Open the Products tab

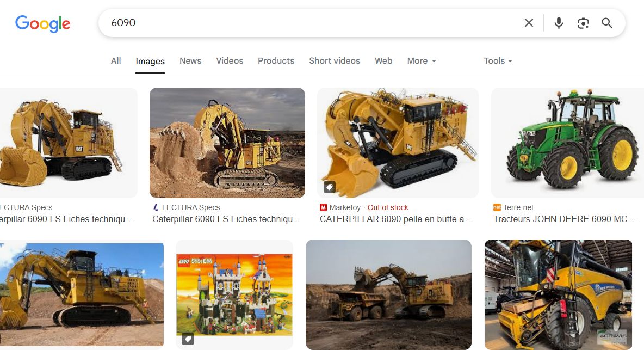click(276, 61)
